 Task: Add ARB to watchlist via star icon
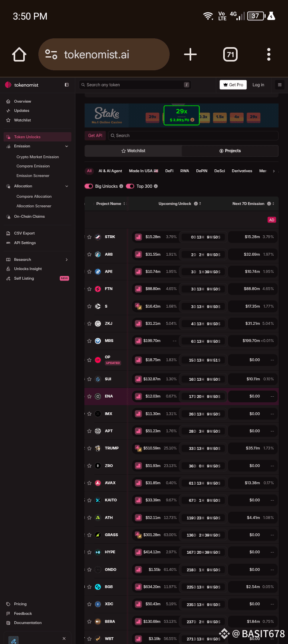pyautogui.click(x=89, y=254)
